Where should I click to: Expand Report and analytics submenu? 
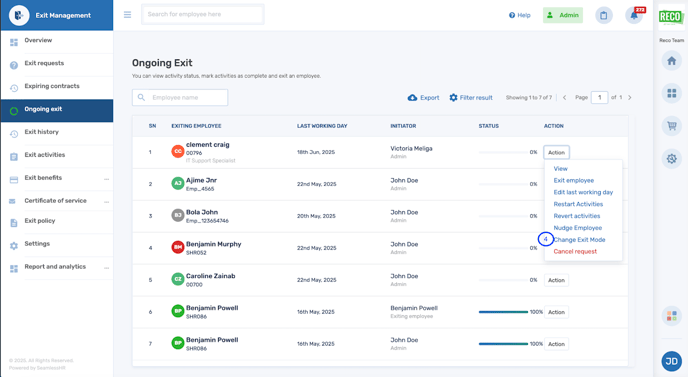click(106, 268)
